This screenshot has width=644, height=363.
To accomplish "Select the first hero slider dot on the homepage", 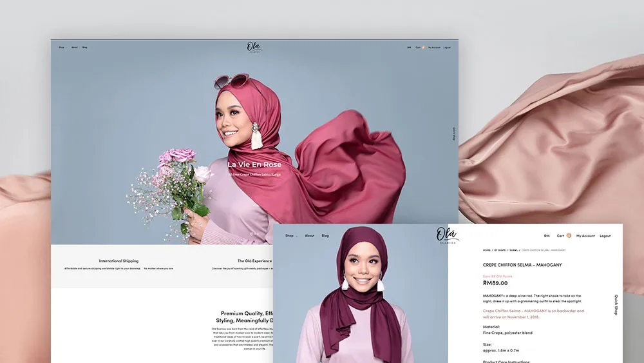I will coord(251,233).
